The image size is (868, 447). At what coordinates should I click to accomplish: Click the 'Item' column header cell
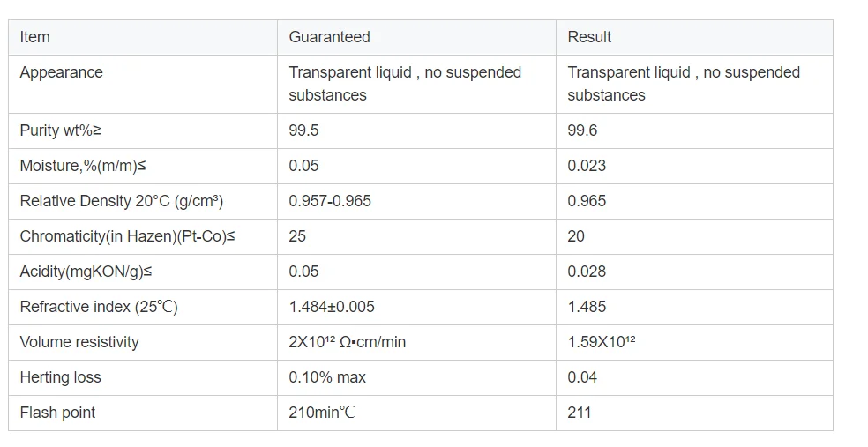pyautogui.click(x=35, y=37)
